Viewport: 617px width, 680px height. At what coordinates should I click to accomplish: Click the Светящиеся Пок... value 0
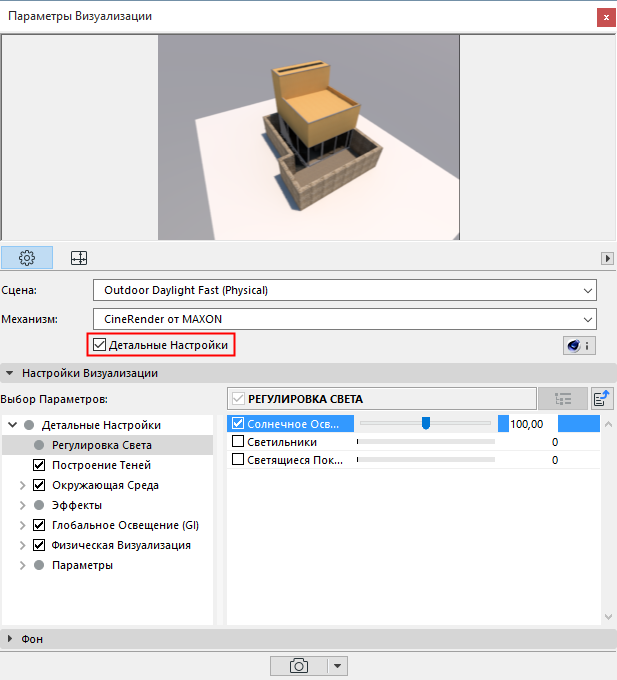pos(555,460)
